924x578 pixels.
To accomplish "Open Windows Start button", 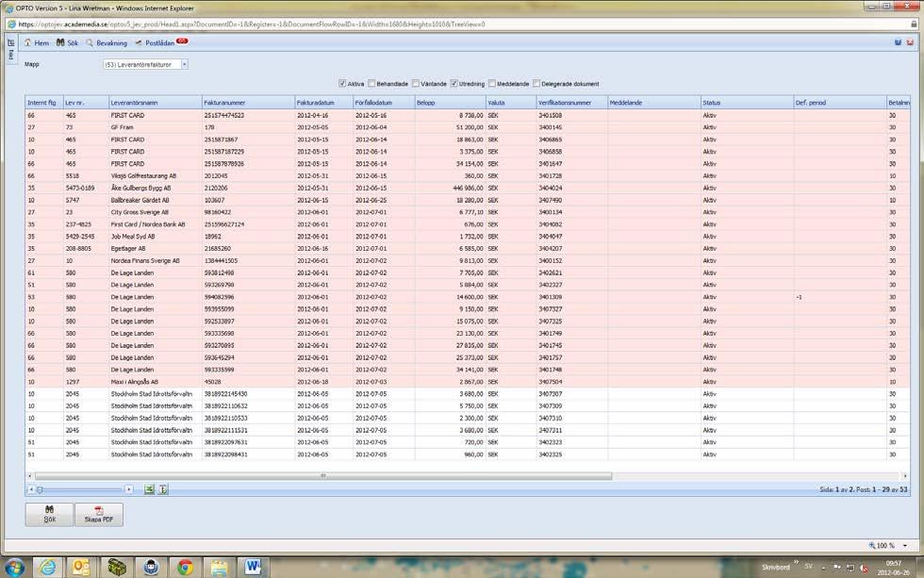I will click(15, 568).
